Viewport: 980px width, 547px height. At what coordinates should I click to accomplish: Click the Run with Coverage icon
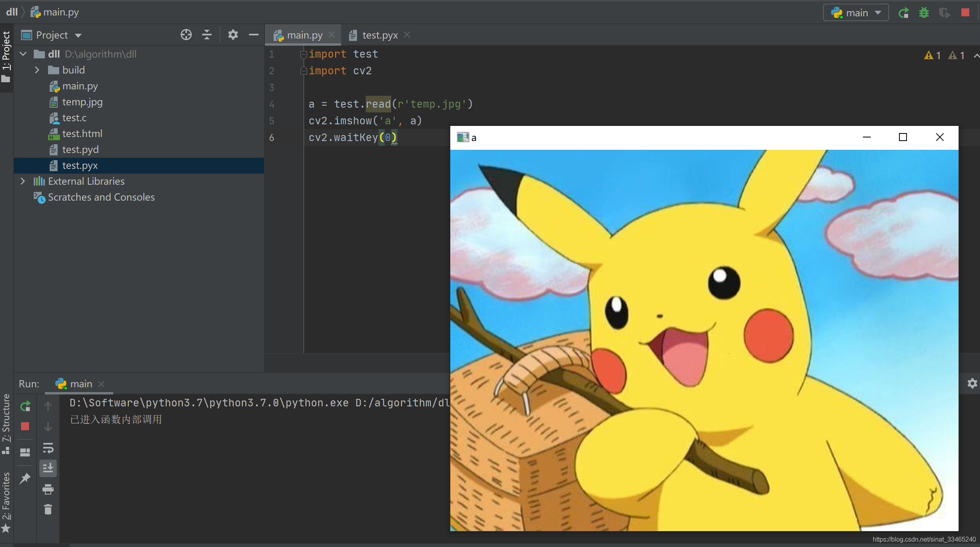point(944,13)
